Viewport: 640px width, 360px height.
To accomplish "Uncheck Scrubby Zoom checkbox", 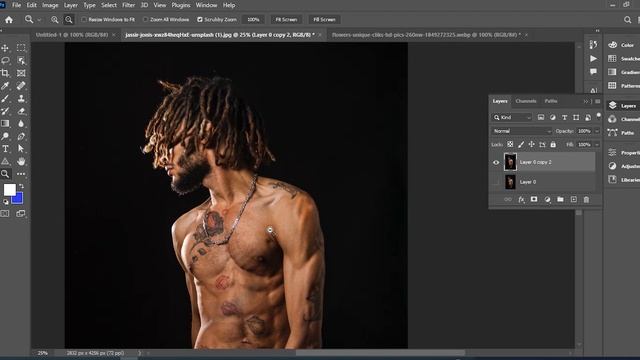I will [200, 20].
